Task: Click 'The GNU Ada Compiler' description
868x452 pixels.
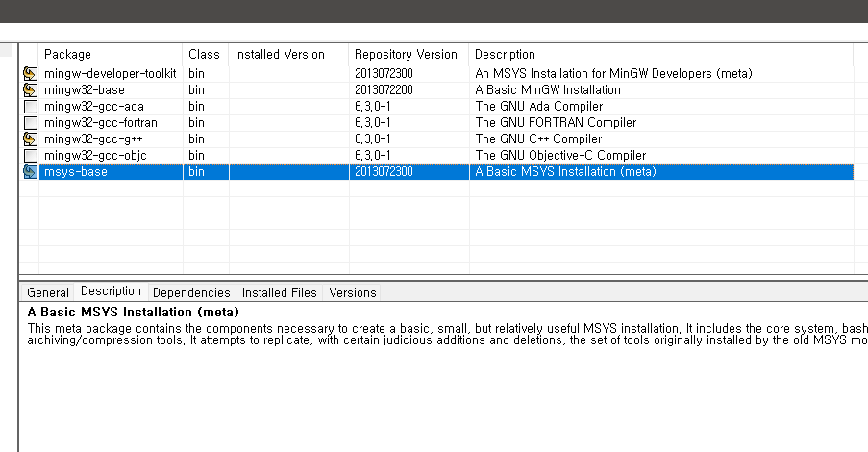Action: click(538, 107)
